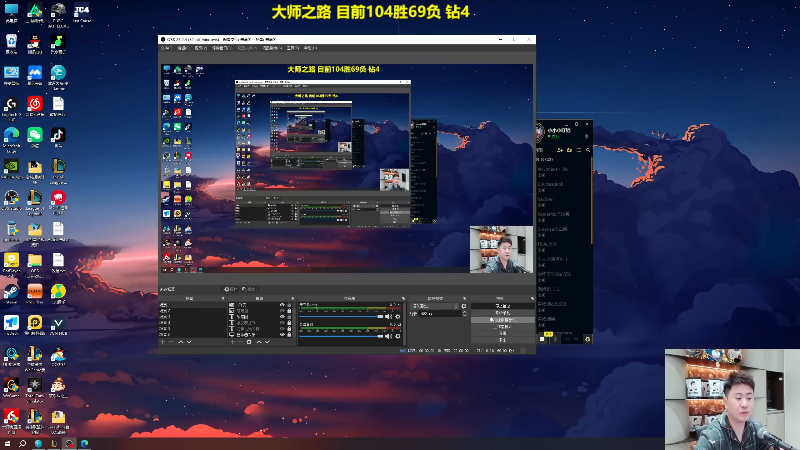
Task: Launch the TikTok/Douyin desktop shortcut
Action: [58, 135]
